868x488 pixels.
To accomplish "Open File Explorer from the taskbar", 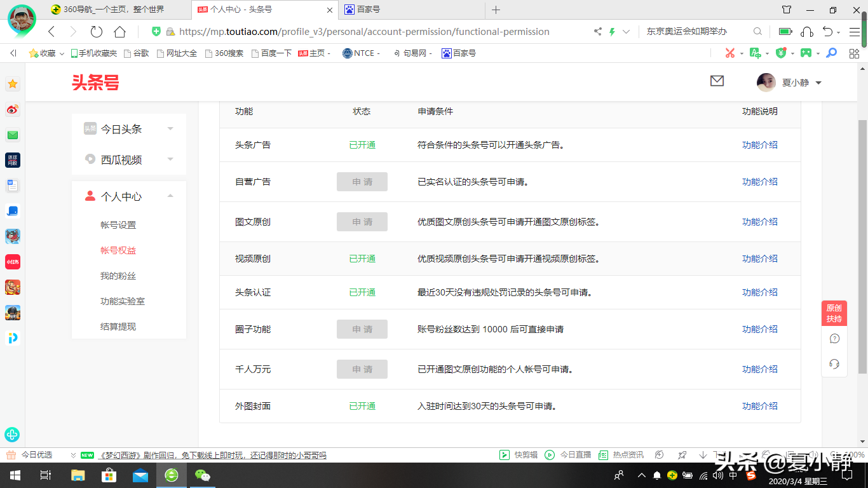I will point(78,475).
